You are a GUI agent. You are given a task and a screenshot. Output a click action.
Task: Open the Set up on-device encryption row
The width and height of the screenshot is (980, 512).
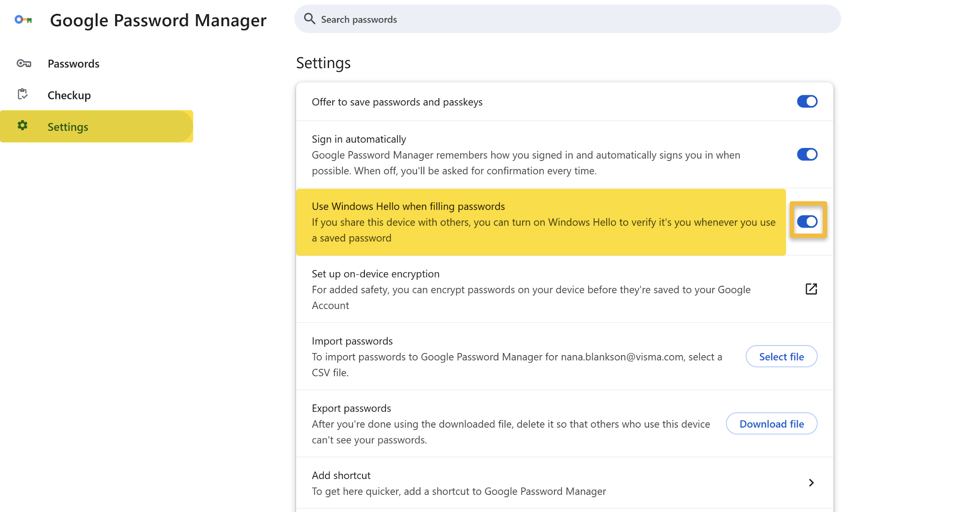375,274
